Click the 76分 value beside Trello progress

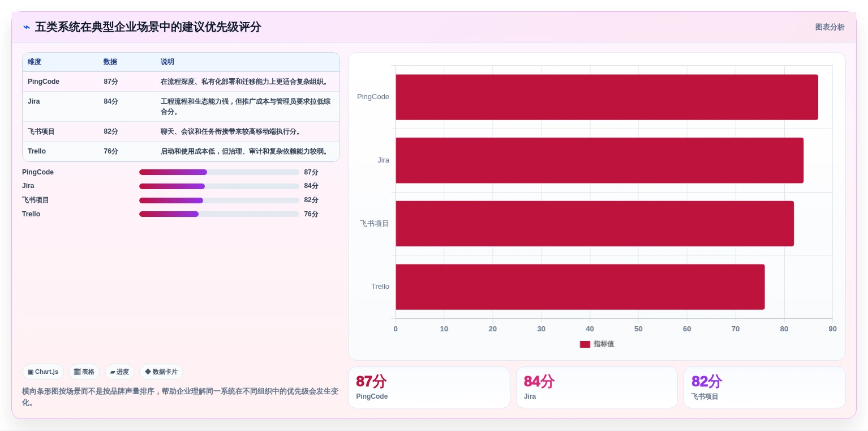click(311, 214)
